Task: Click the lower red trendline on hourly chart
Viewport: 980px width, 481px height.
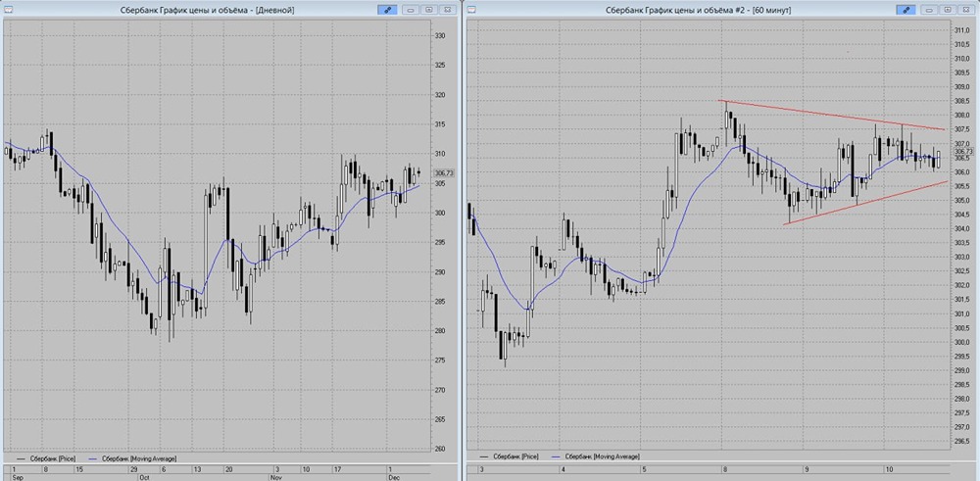Action: (x=865, y=203)
